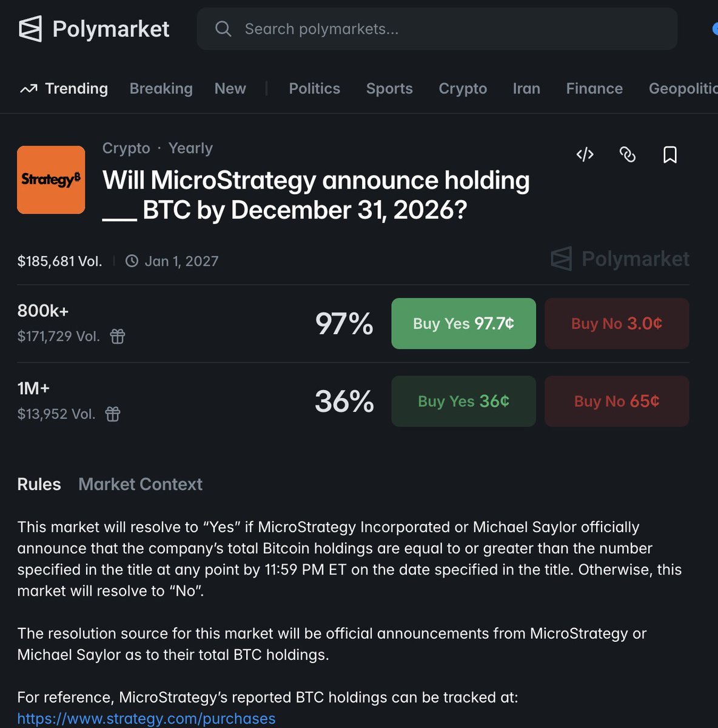Open the strategy.com/purchases link
Image resolution: width=718 pixels, height=728 pixels.
[x=146, y=718]
